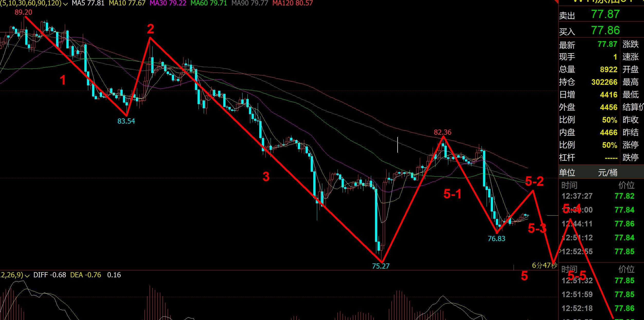Click the 比例 50% row below 内盘
Viewport: 644px width, 320px height.
588,145
